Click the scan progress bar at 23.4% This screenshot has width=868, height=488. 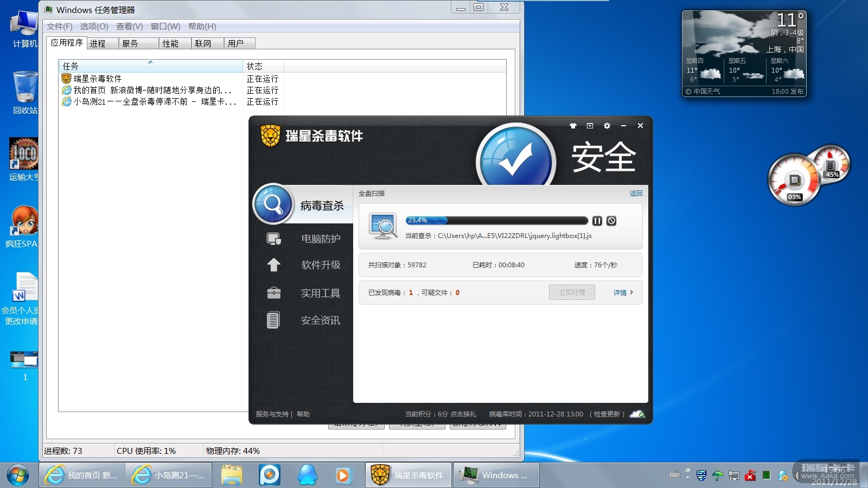[497, 220]
